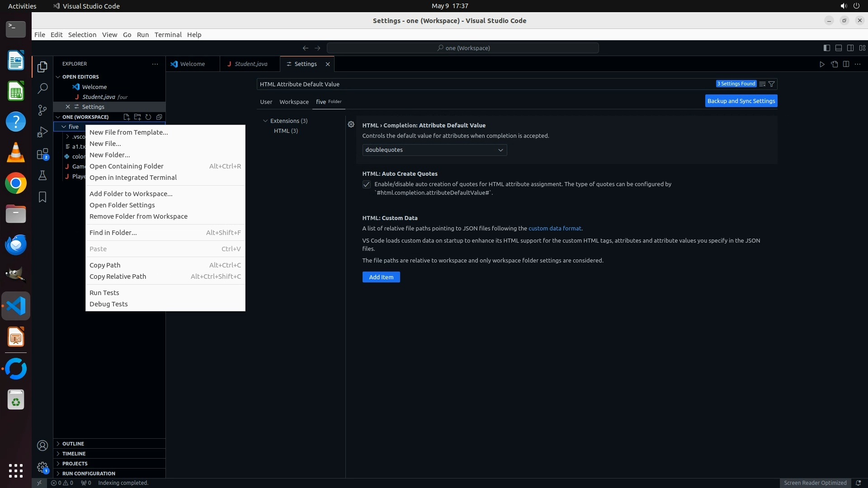Click Clear Settings Search Input icon
This screenshot has width=868, height=488.
[x=762, y=84]
